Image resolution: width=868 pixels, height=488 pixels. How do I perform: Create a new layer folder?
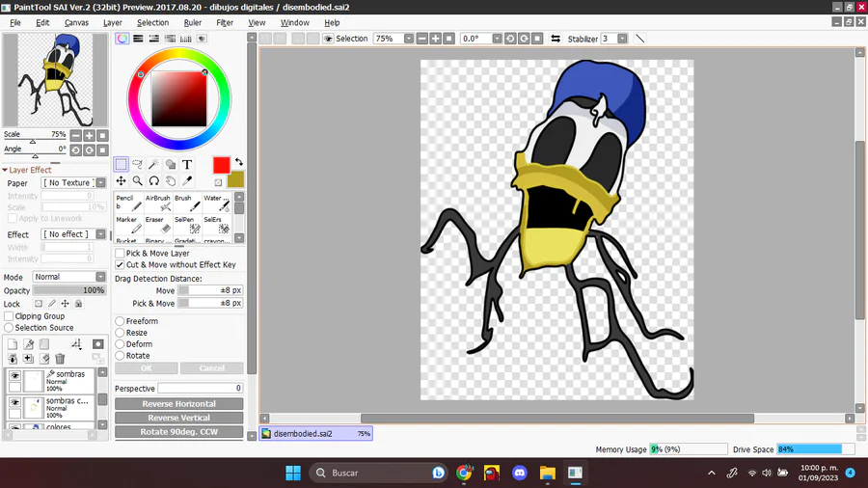44,344
